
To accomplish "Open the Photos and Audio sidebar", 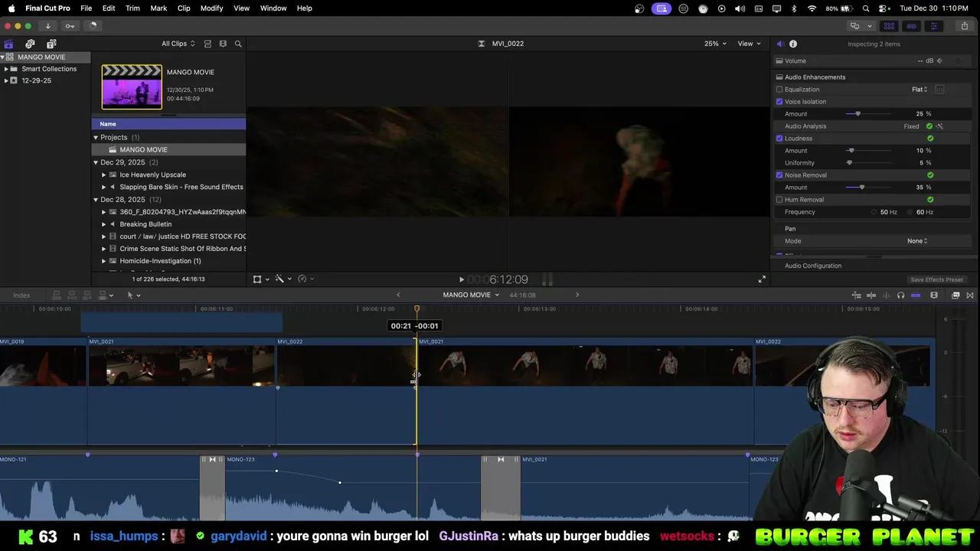I will pos(30,44).
